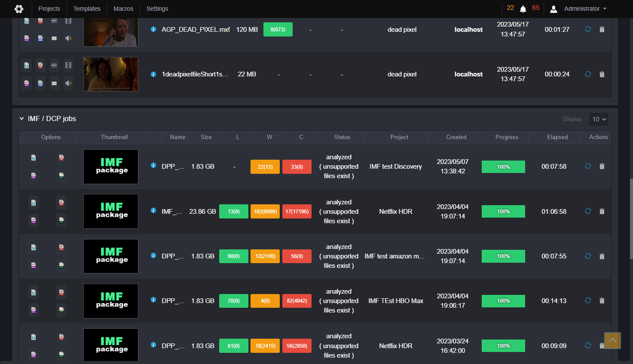Click the green 90(0) badge
The height and width of the screenshot is (364, 633).
pyautogui.click(x=234, y=256)
